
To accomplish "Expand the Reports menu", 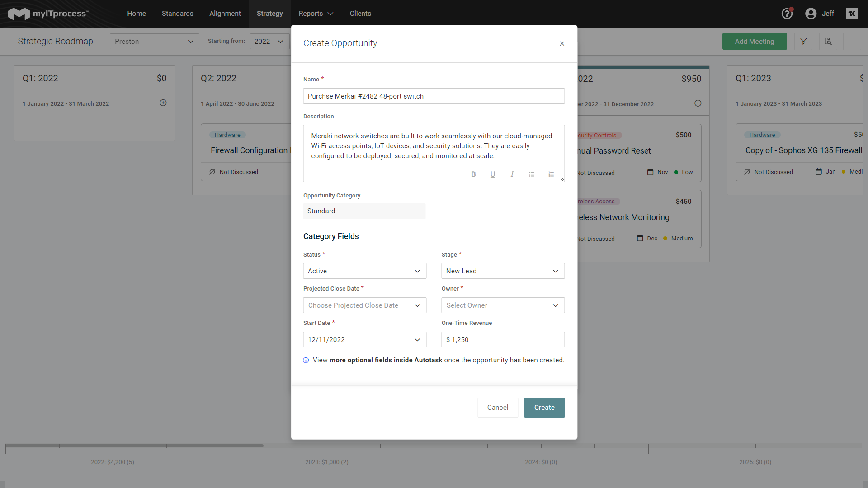I will pos(316,14).
